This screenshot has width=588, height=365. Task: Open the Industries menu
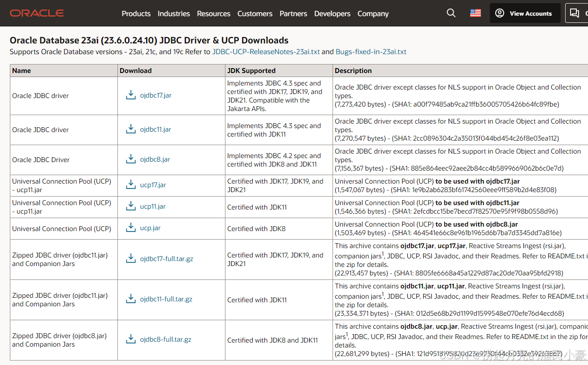[174, 13]
